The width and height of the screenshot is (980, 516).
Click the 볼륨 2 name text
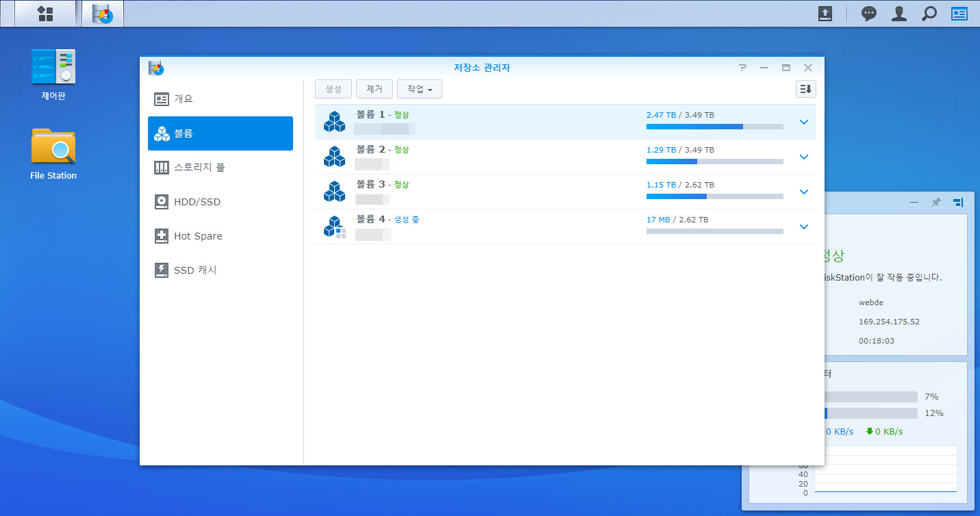[x=370, y=149]
